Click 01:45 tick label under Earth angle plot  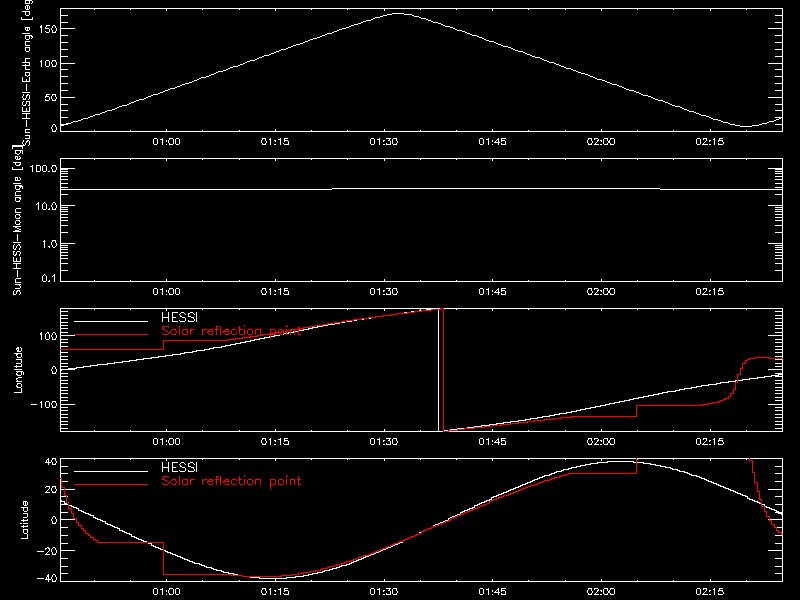492,142
